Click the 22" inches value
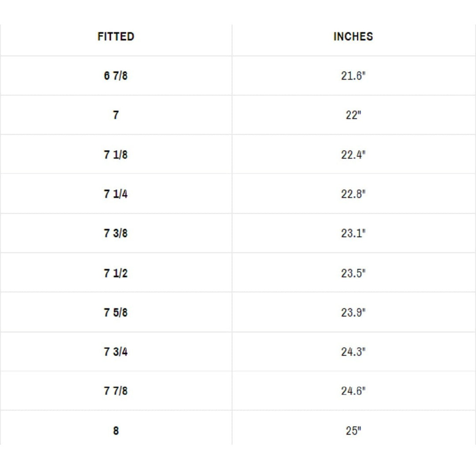Screen dimensions: 476x476 click(x=353, y=115)
